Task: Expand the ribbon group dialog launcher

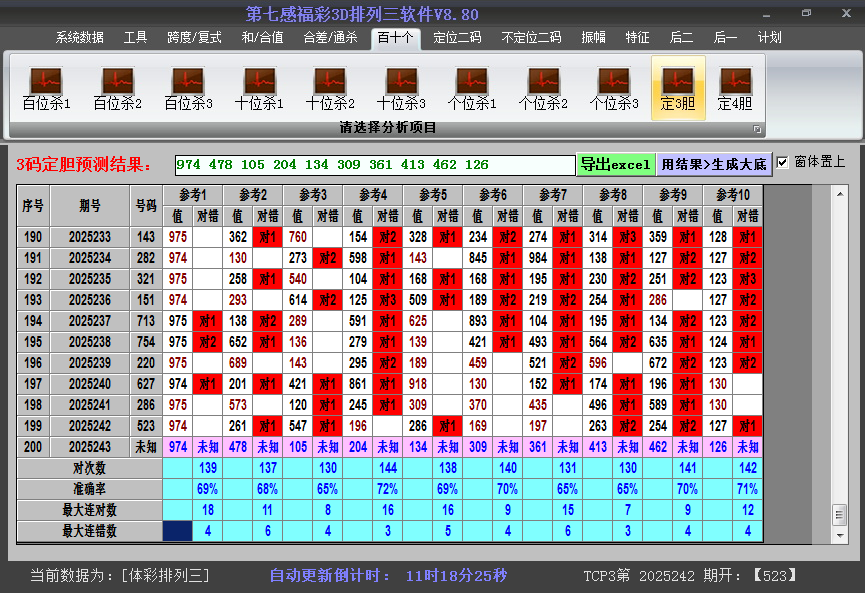Action: tap(757, 129)
